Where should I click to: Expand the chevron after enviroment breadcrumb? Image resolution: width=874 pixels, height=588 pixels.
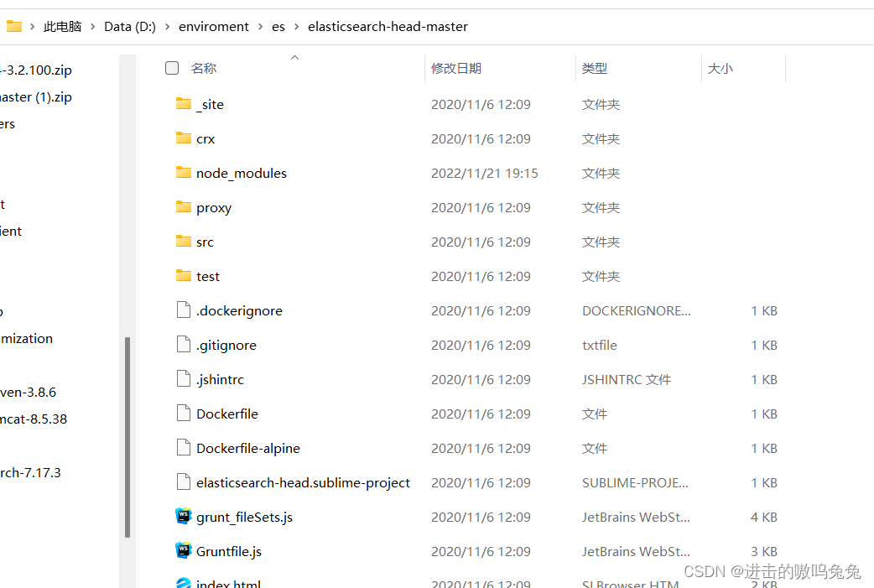click(x=260, y=27)
